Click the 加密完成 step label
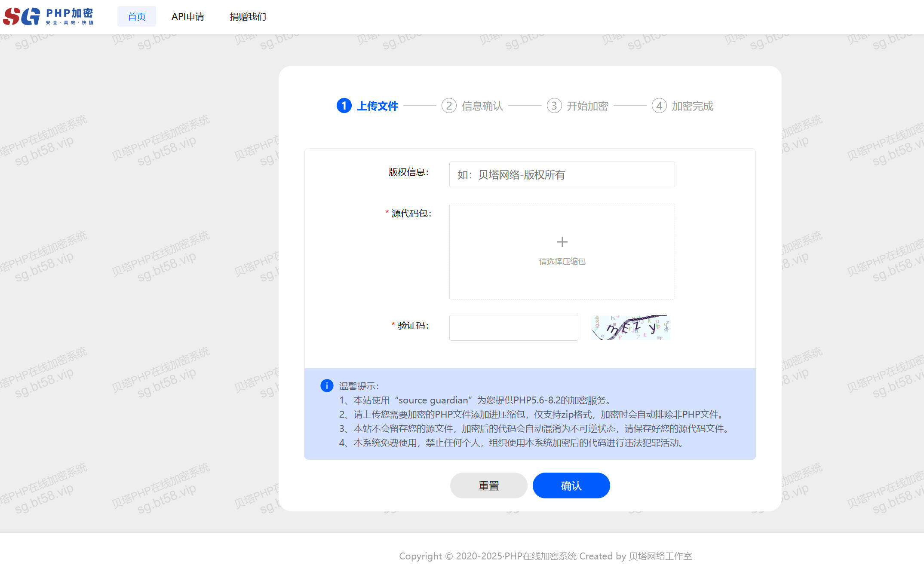This screenshot has height=571, width=924. coord(692,106)
